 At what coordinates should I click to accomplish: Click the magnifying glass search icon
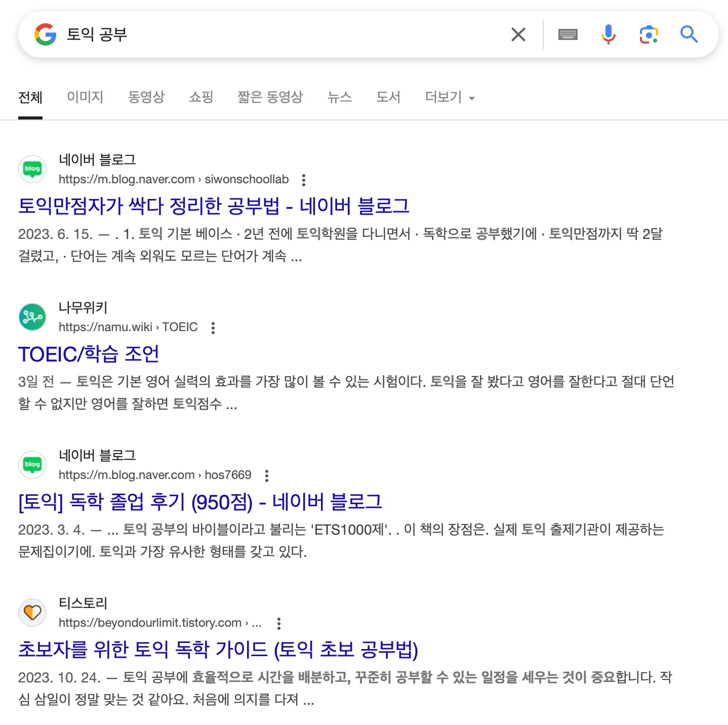689,34
